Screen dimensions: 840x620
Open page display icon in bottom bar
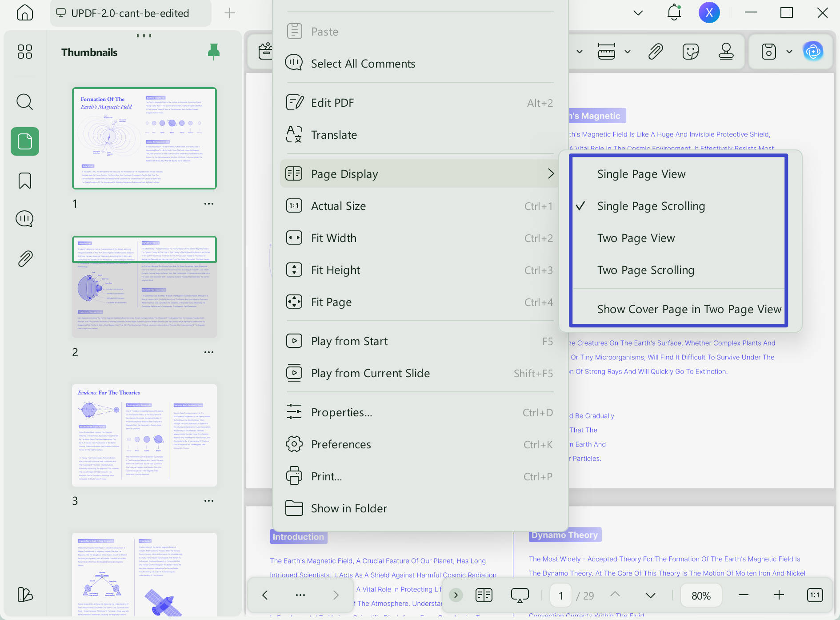click(484, 595)
